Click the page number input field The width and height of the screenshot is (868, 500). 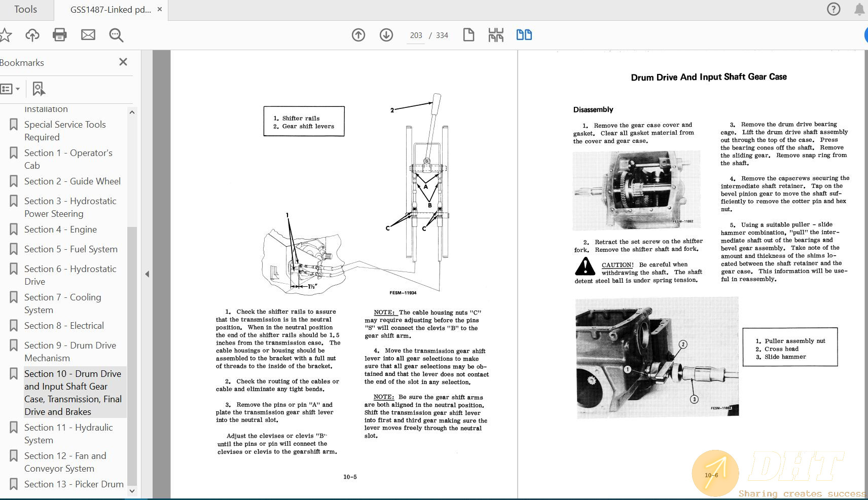coord(416,35)
